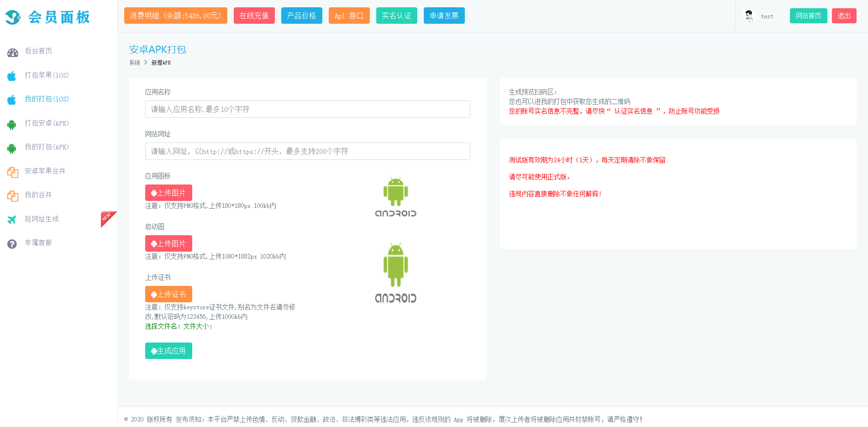868x427 pixels.
Task: Click the user avatar next to test
Action: coord(749,16)
